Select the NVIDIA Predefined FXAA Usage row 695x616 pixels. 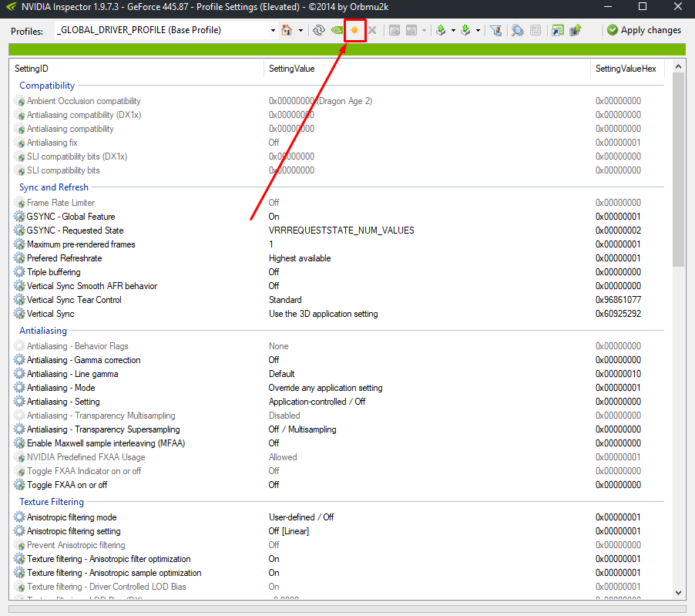pyautogui.click(x=337, y=456)
